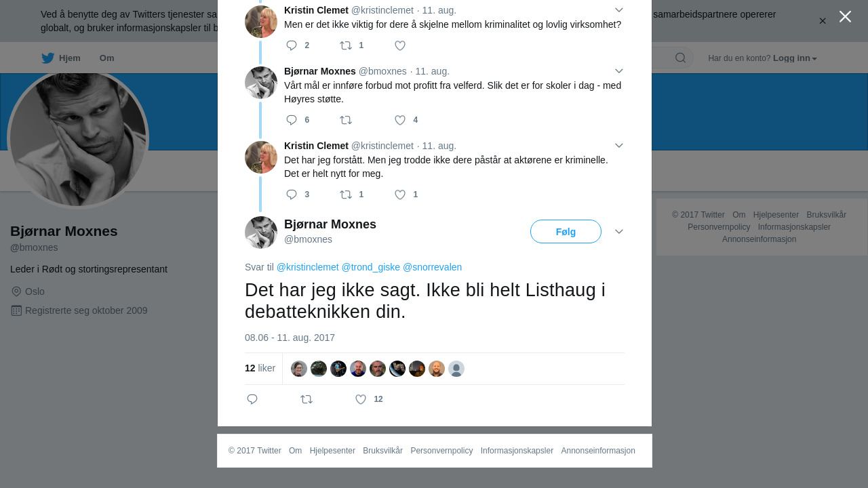Like the main tweet with 12 likes
The height and width of the screenshot is (488, 868).
(x=361, y=399)
